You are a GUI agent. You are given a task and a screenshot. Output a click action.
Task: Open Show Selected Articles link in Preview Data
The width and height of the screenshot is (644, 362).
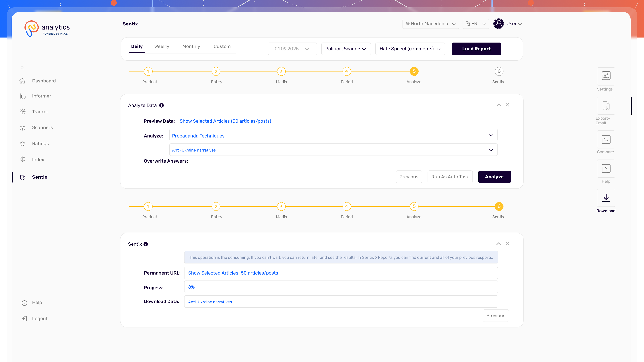point(225,121)
